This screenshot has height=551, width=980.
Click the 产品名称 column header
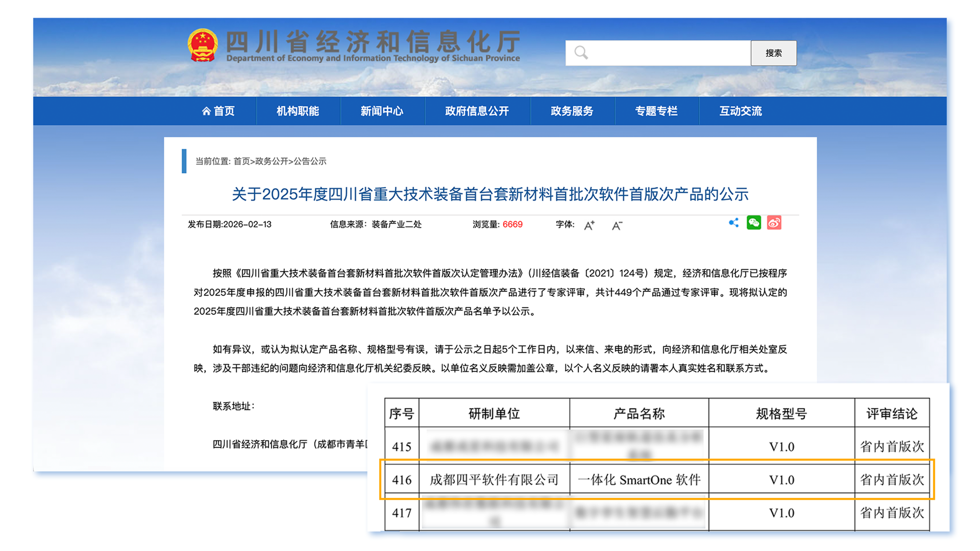pos(639,414)
